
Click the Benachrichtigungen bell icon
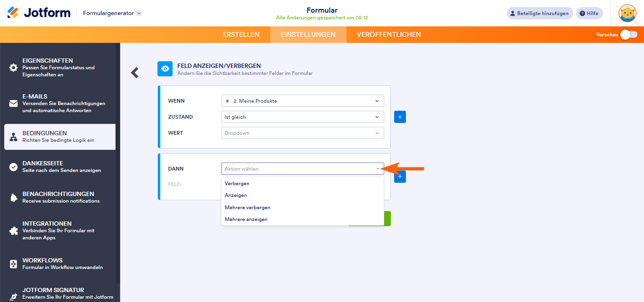pyautogui.click(x=14, y=197)
